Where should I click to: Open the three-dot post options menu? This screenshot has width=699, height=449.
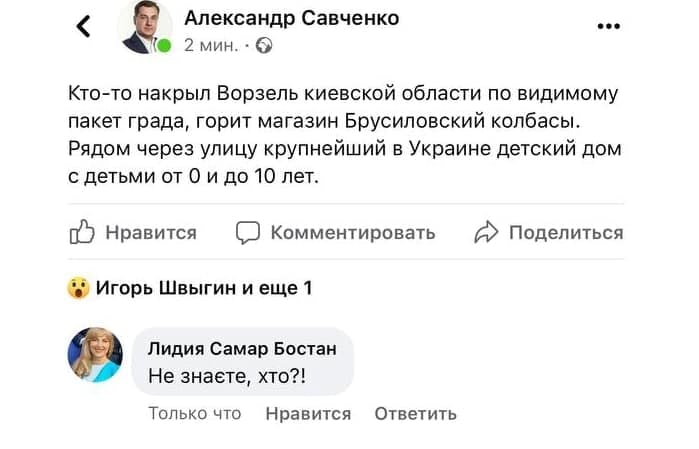608,27
